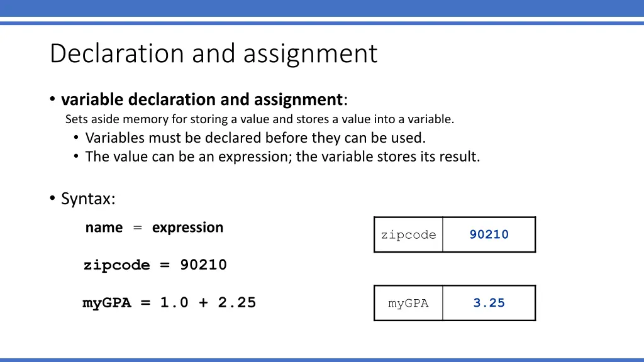Click the bullet dot before 'Syntax:'
The width and height of the screenshot is (644, 362).
pyautogui.click(x=52, y=199)
